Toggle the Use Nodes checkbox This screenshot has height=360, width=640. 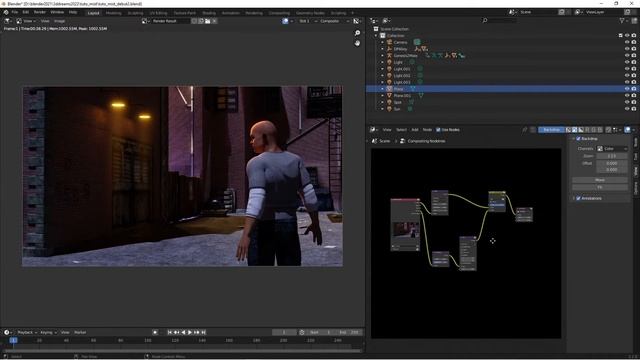click(438, 130)
